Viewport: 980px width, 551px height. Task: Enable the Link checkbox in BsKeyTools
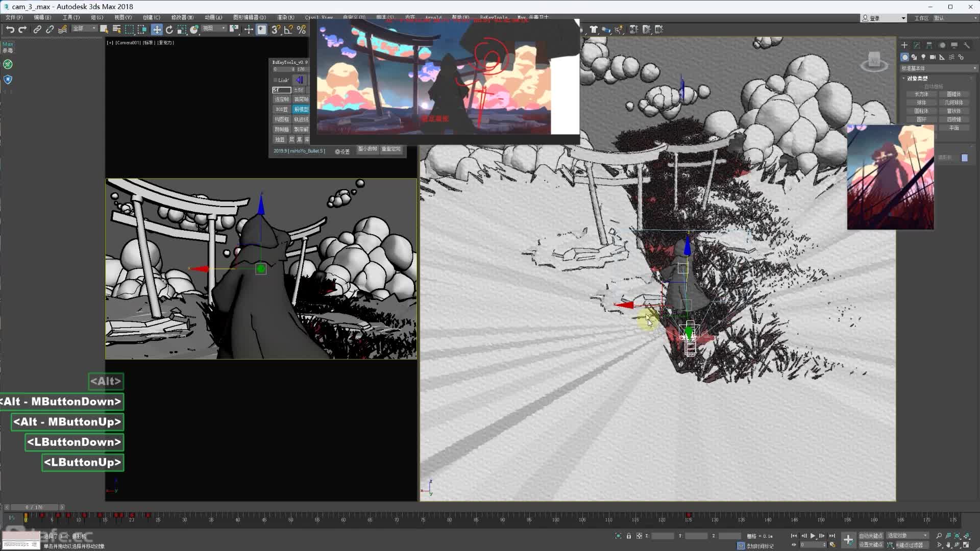click(x=276, y=80)
